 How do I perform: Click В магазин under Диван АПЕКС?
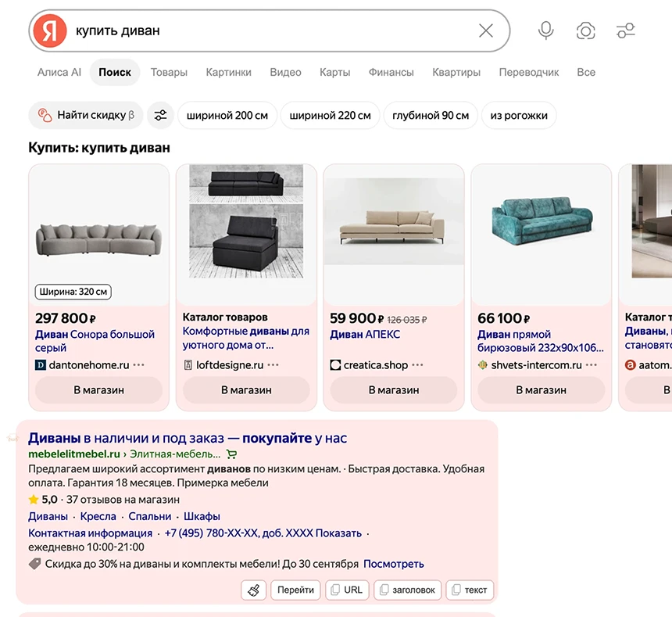pyautogui.click(x=393, y=390)
